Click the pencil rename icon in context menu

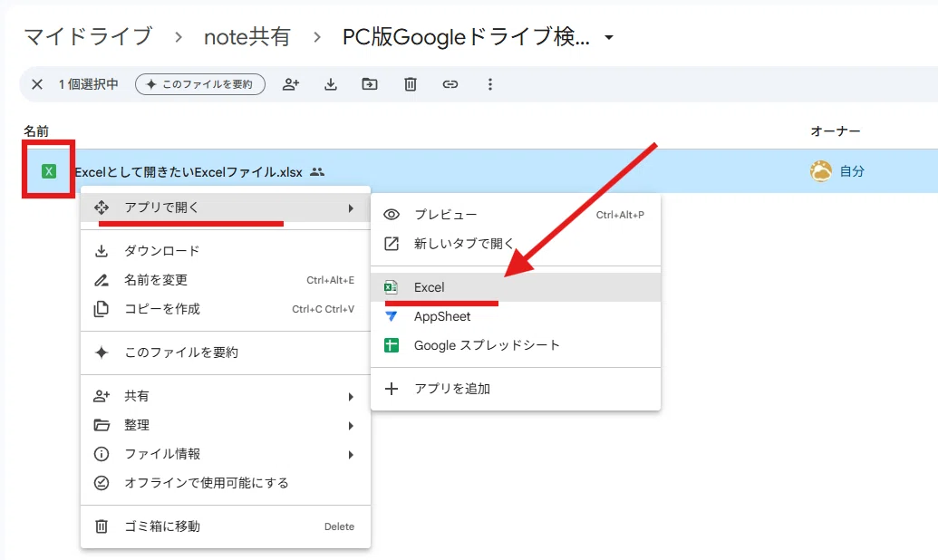(102, 280)
